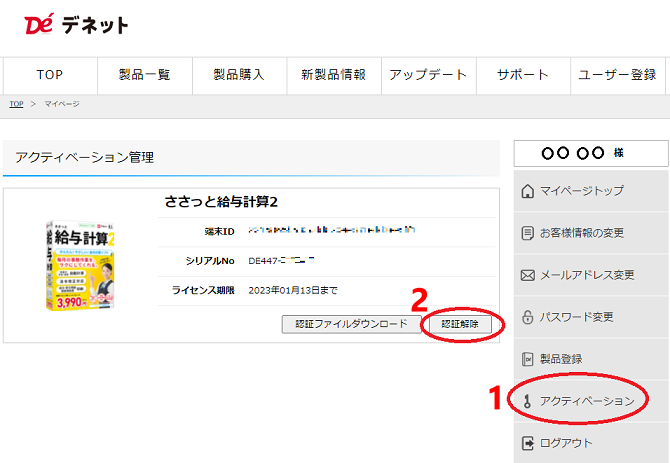The height and width of the screenshot is (463, 670).
Task: Click the serial number starting DE447
Action: click(x=281, y=260)
